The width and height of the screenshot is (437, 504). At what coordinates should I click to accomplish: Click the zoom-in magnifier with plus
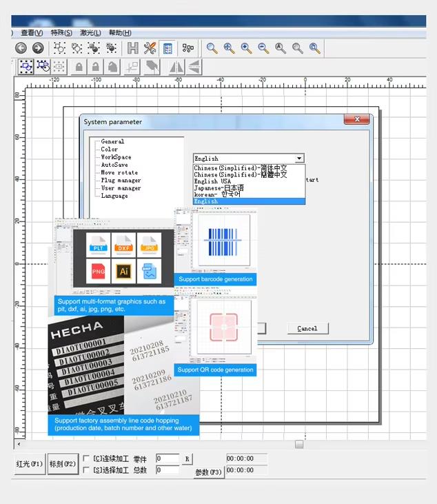[246, 48]
